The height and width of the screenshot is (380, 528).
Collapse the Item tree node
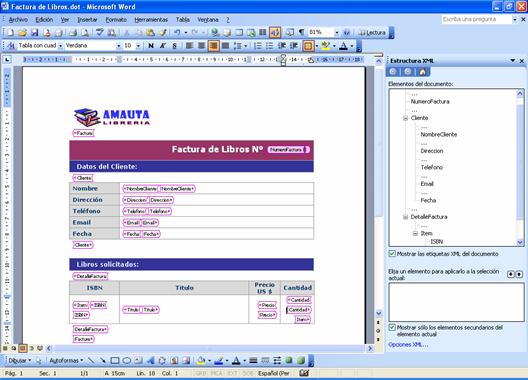(x=416, y=233)
